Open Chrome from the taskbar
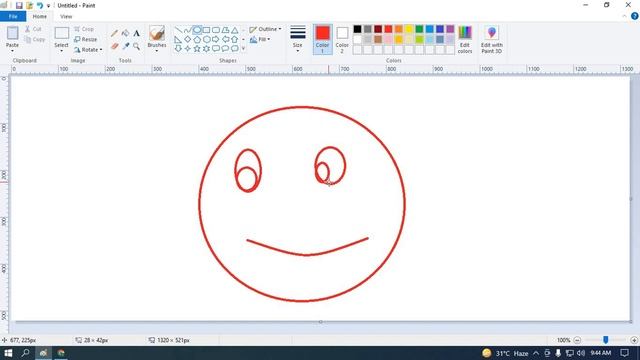This screenshot has height=360, width=640. pyautogui.click(x=61, y=353)
